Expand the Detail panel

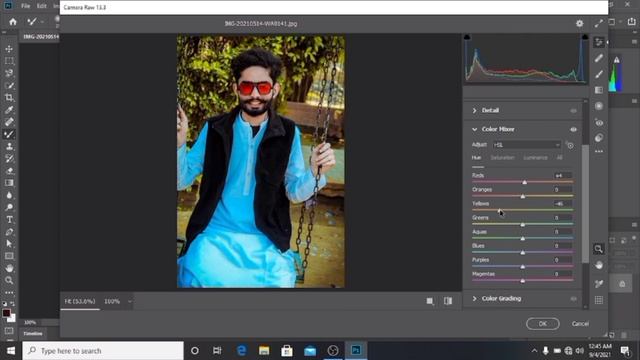474,111
